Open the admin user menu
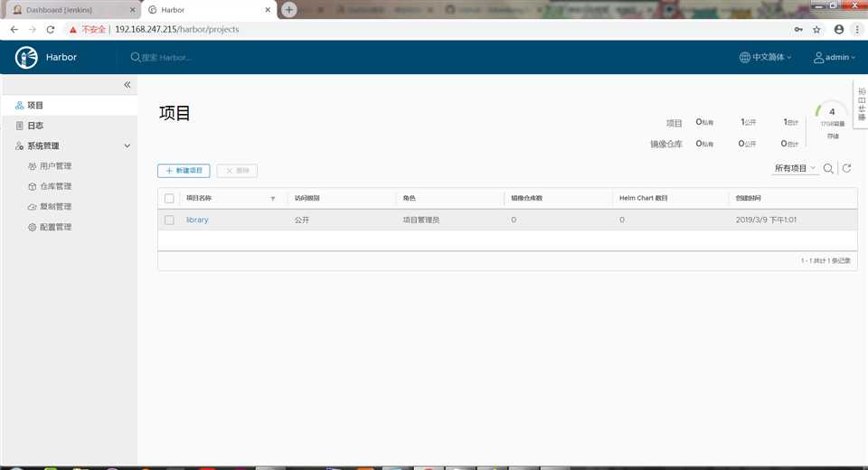Viewport: 868px width, 470px height. tap(835, 57)
